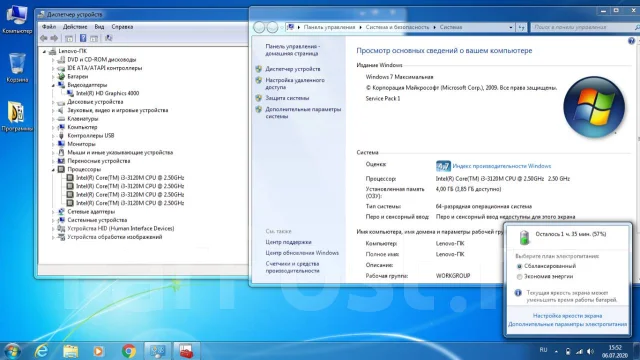
Task: Select Мыши и иные указывающие устройства item
Action: point(120,153)
